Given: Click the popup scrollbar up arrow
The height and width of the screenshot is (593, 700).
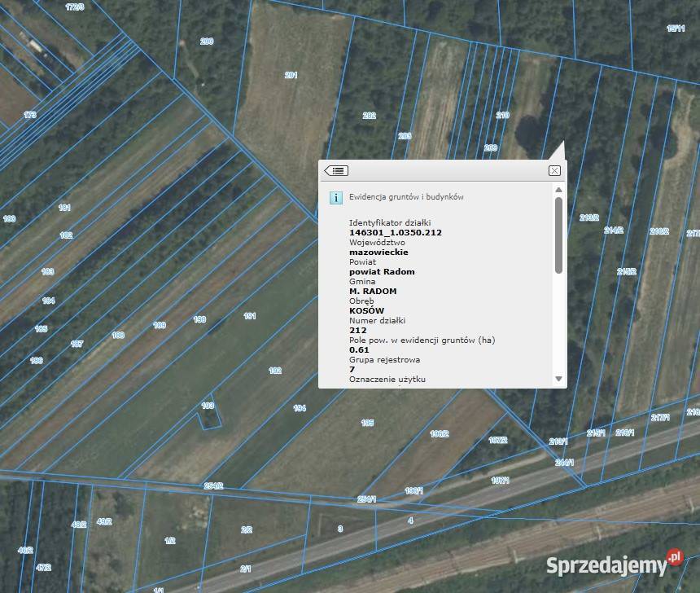Looking at the screenshot, I should click(x=558, y=190).
